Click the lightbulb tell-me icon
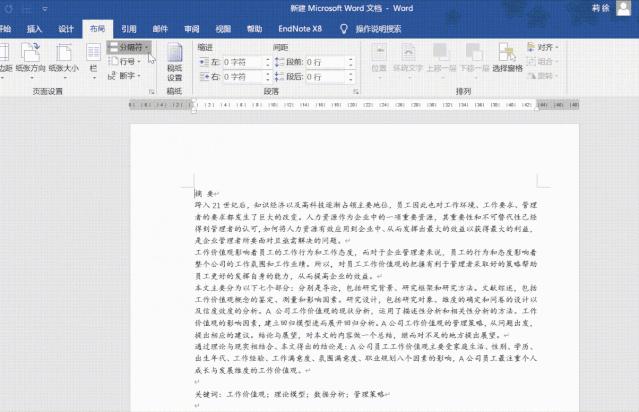Viewport: 639px width, 412px height. point(344,29)
